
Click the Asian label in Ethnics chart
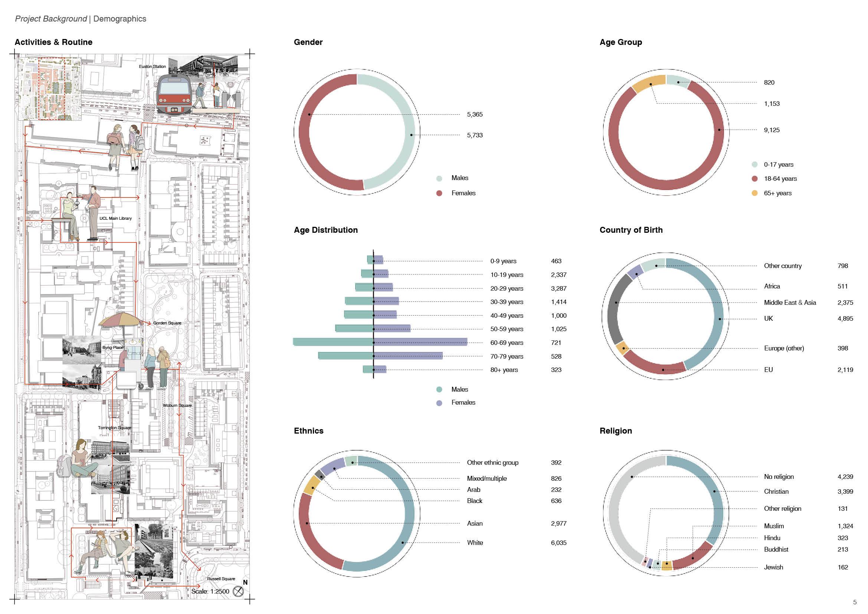[x=475, y=524]
